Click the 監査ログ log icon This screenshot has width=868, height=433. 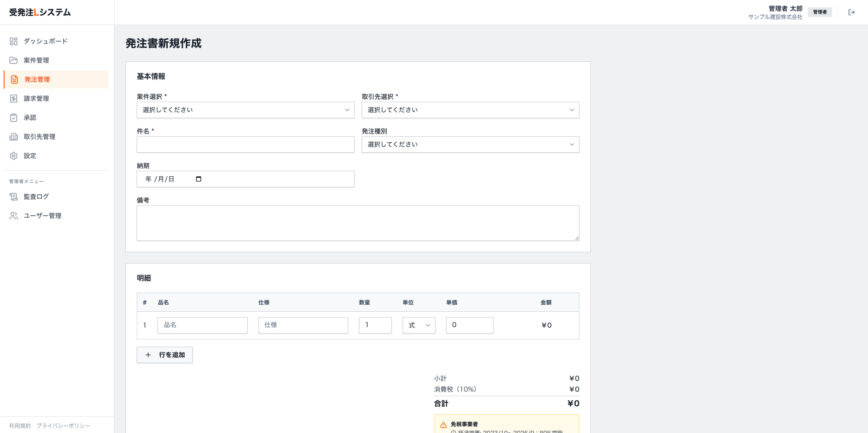pyautogui.click(x=14, y=197)
